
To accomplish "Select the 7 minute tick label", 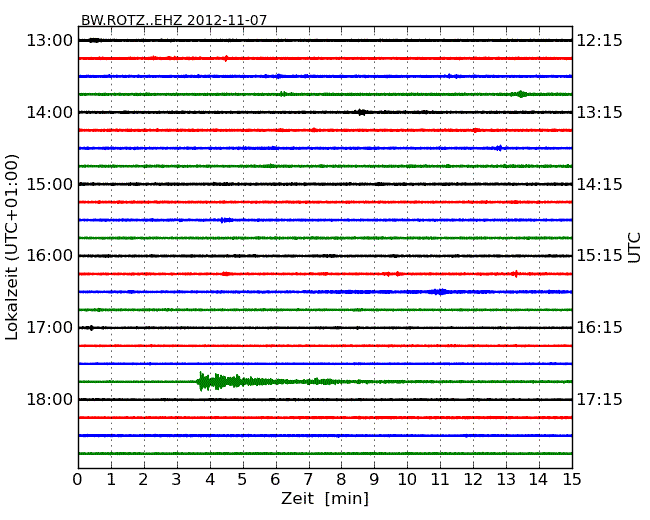I will (x=308, y=480).
